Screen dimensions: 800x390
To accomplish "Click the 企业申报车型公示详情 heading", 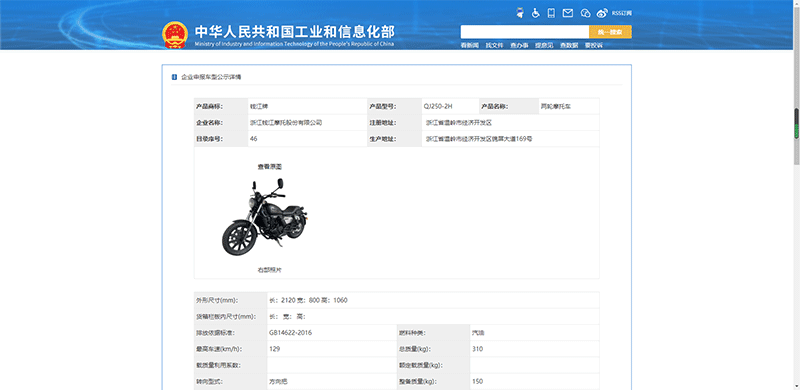I will (211, 77).
